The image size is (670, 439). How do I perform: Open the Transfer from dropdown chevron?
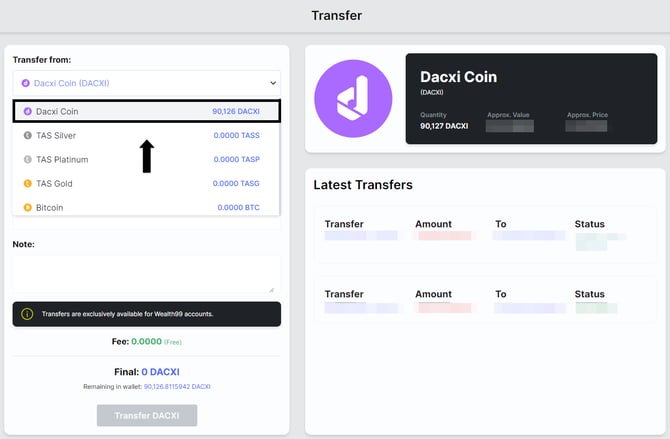click(273, 83)
